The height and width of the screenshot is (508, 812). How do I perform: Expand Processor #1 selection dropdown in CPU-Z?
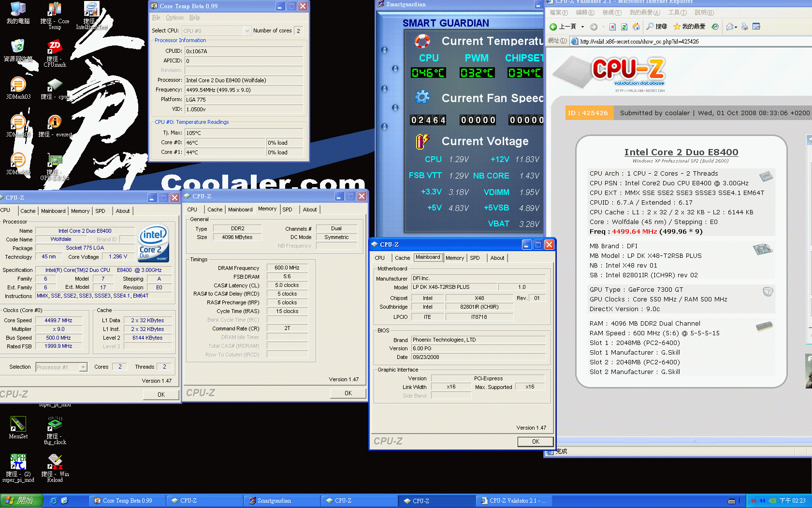(83, 367)
